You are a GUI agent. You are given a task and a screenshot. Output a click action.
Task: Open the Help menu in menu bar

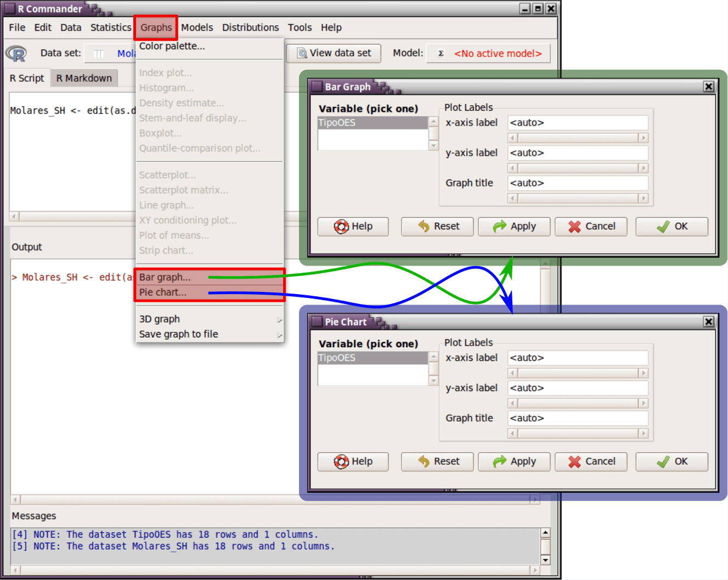(x=331, y=27)
